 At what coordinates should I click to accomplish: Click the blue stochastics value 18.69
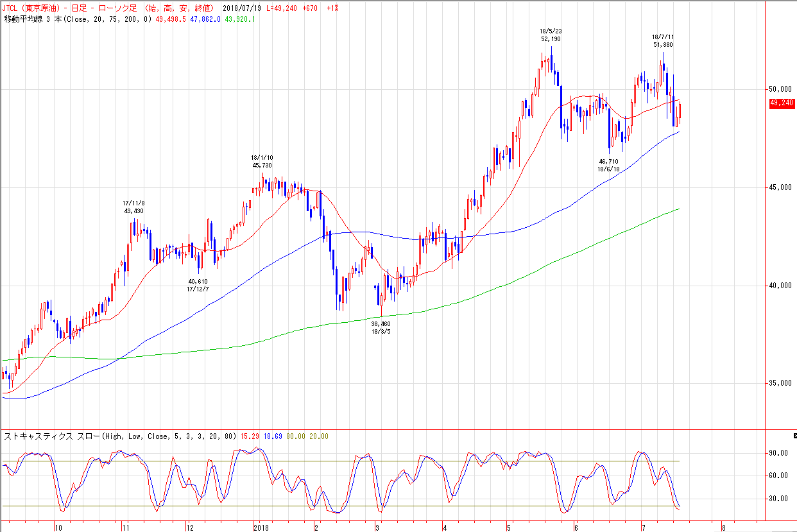tap(274, 436)
